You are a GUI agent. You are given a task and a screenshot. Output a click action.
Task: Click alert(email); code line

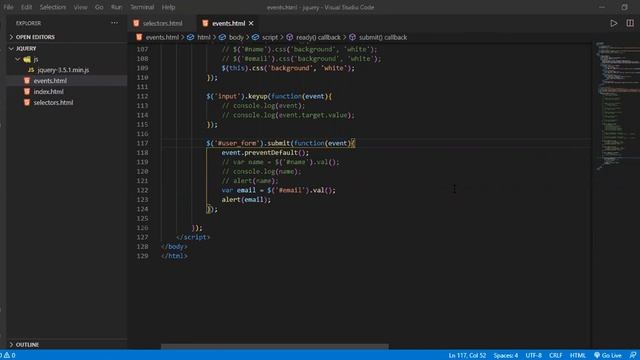click(246, 200)
